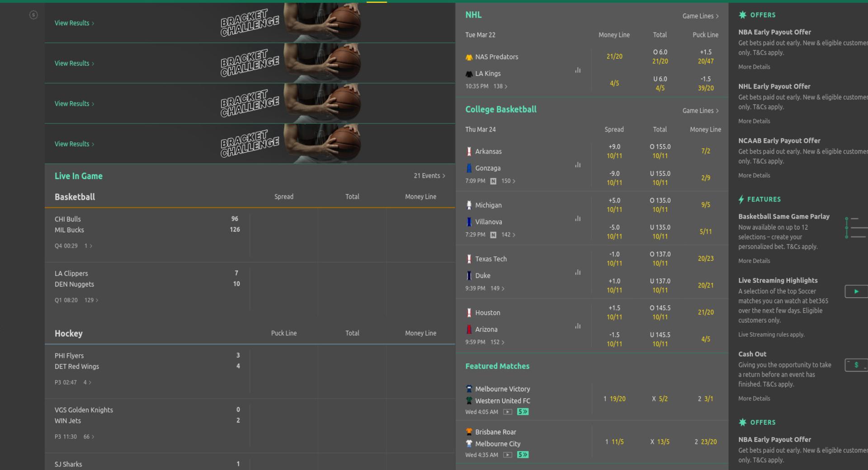Image resolution: width=868 pixels, height=470 pixels.
Task: Select NAS Predators money line 21/20
Action: click(614, 56)
